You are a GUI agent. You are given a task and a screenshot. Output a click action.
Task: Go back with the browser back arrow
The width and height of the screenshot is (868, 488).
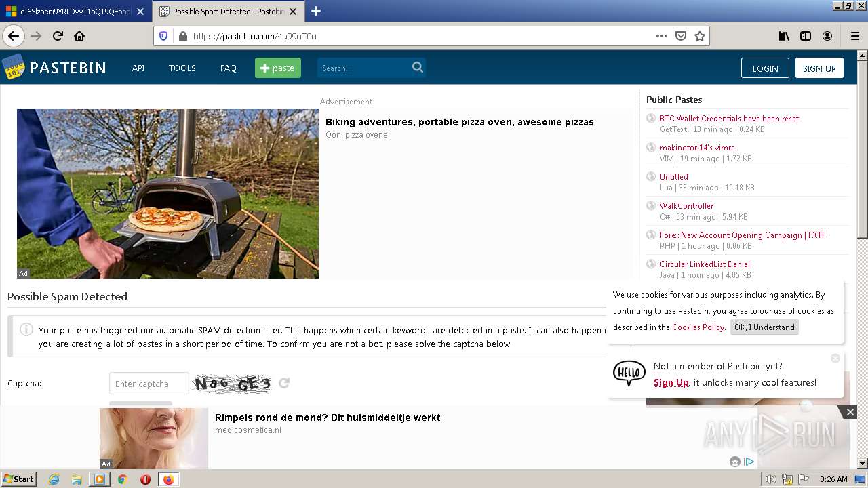pos(14,36)
